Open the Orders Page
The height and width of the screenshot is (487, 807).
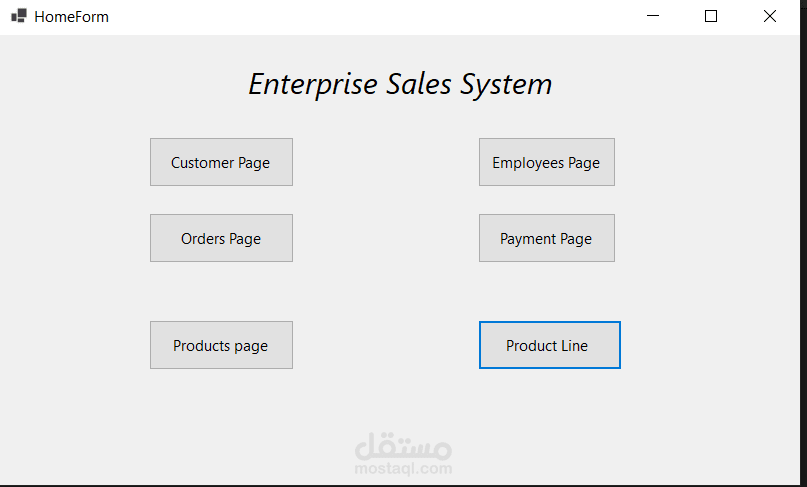tap(221, 238)
